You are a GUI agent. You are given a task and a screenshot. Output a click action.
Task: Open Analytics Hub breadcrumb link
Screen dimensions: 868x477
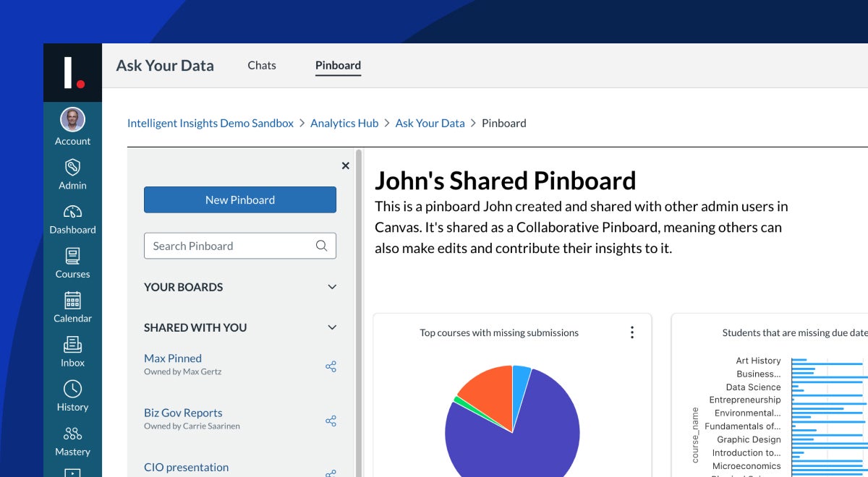344,123
